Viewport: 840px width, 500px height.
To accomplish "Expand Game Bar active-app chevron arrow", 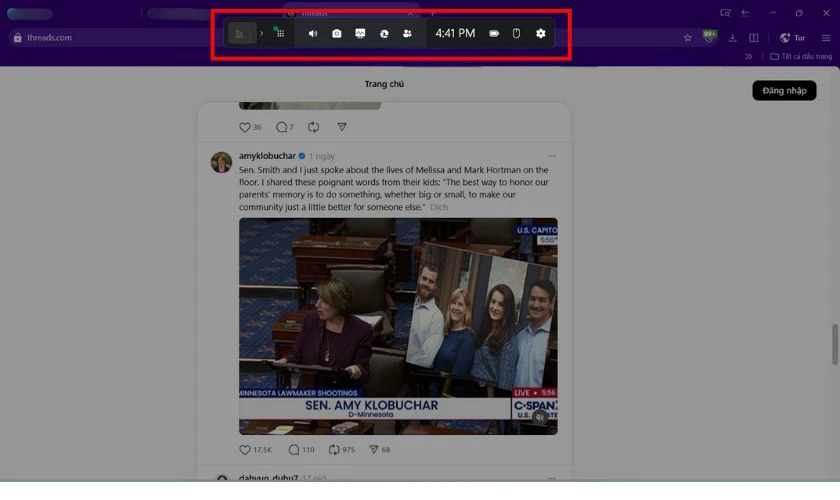I will pyautogui.click(x=261, y=33).
